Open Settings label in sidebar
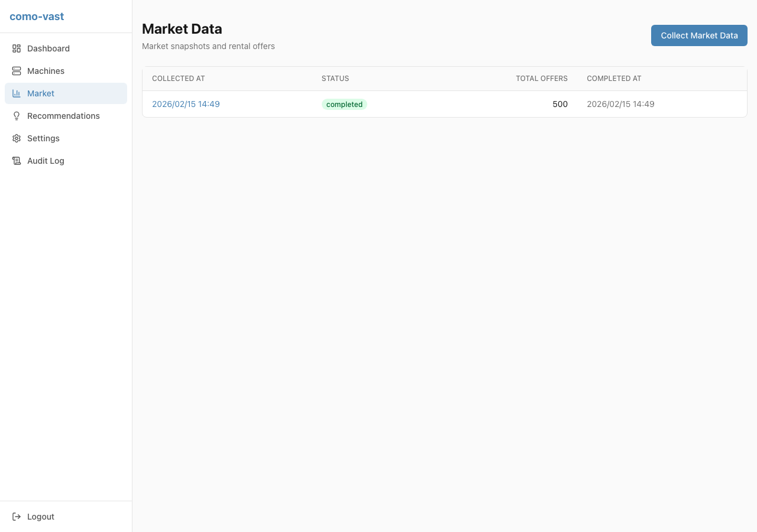This screenshot has width=757, height=532. click(x=43, y=138)
